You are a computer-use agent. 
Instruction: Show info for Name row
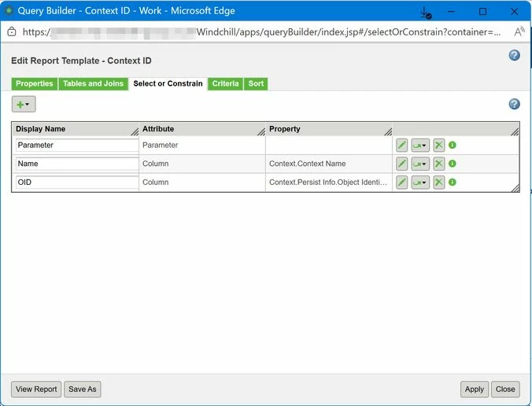pos(453,164)
